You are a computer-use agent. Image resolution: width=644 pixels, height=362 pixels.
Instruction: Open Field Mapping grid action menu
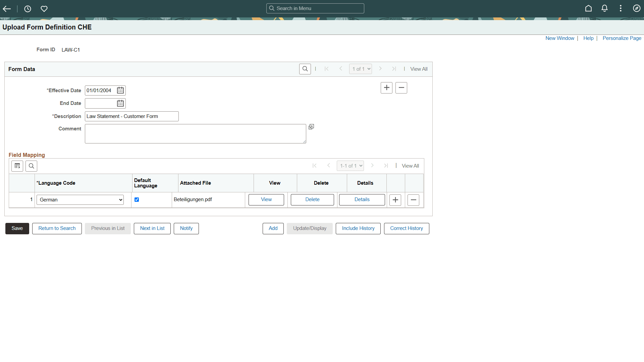pyautogui.click(x=17, y=166)
